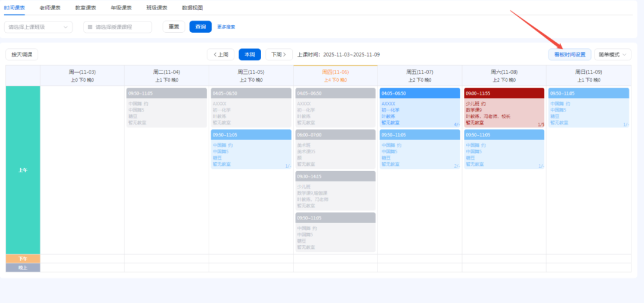Open the 请选择上课班级 class dropdown
The height and width of the screenshot is (303, 644).
[x=38, y=27]
